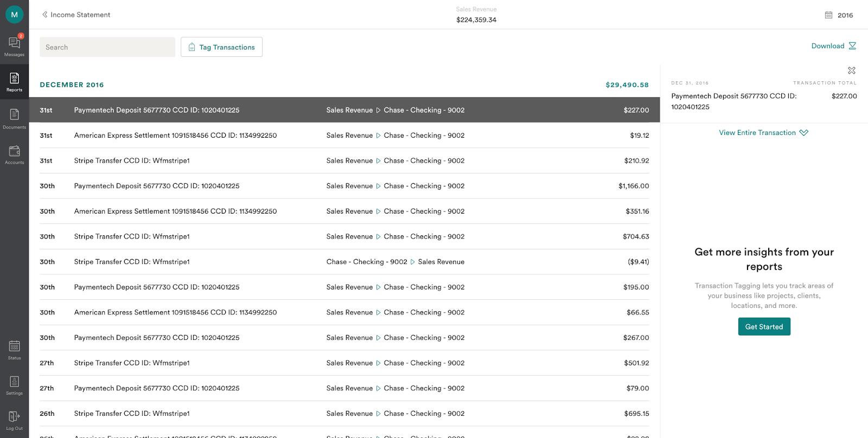The height and width of the screenshot is (438, 868).
Task: Select the 27th Stripe Transfer $501.92 row
Action: [x=344, y=363]
